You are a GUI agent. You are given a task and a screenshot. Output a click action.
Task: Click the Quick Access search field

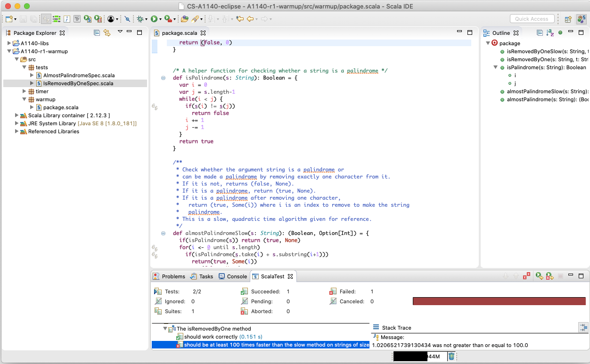click(x=532, y=19)
